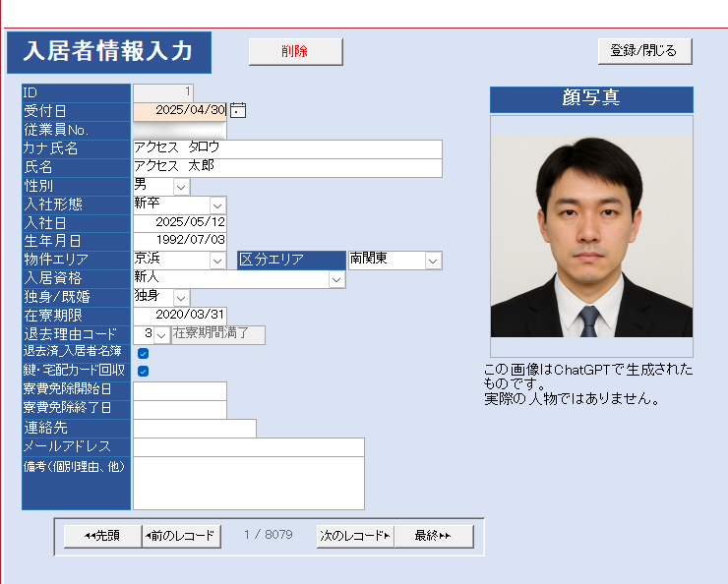728x584 pixels.
Task: Click the 生年月日 field showing 1992/07/03
Action: click(x=180, y=241)
